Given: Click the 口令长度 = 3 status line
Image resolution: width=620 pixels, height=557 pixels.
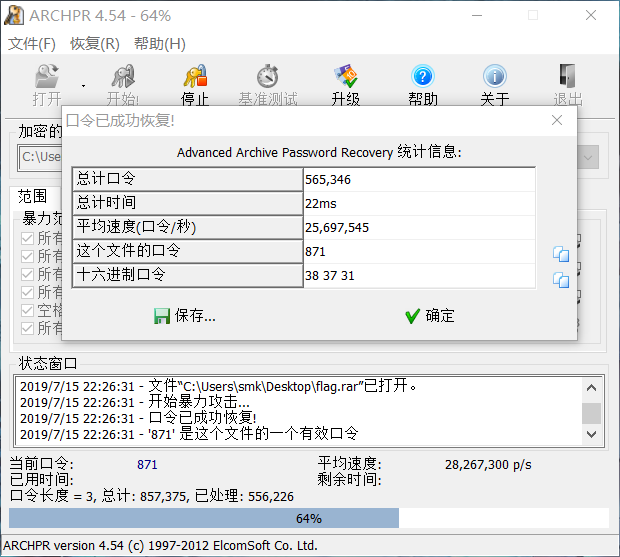Looking at the screenshot, I should (x=151, y=496).
